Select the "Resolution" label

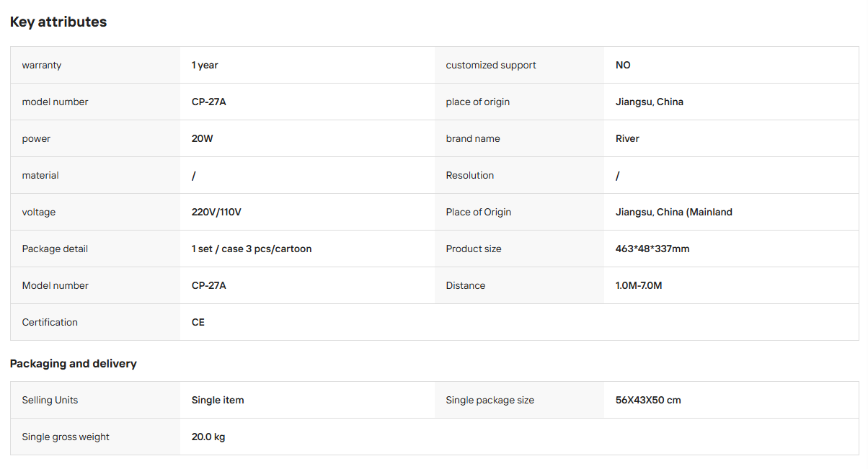[470, 176]
